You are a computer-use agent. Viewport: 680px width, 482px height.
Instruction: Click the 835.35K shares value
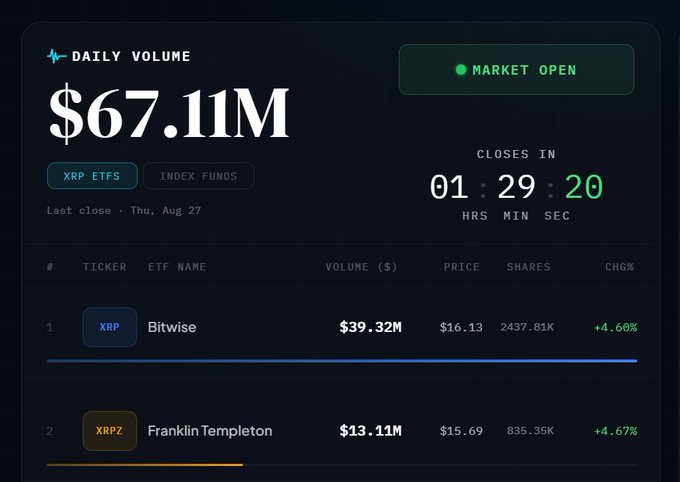530,431
